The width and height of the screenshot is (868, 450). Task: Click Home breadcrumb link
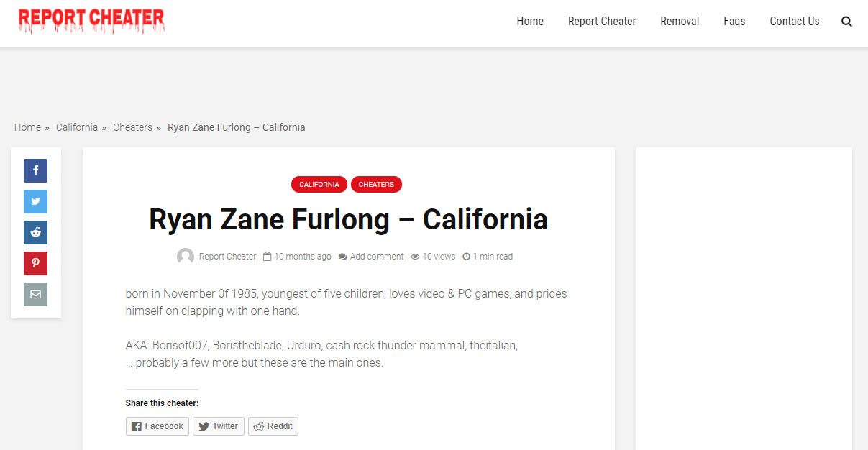pyautogui.click(x=27, y=127)
